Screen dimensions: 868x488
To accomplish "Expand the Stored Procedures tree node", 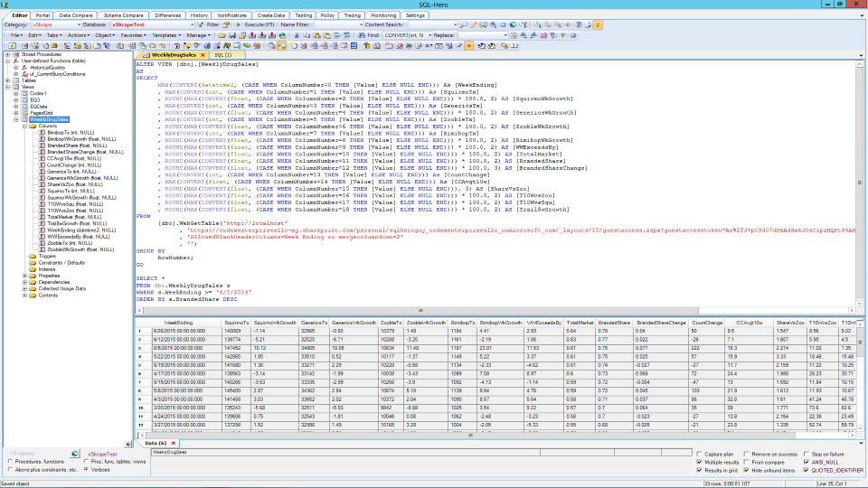I will (x=8, y=55).
